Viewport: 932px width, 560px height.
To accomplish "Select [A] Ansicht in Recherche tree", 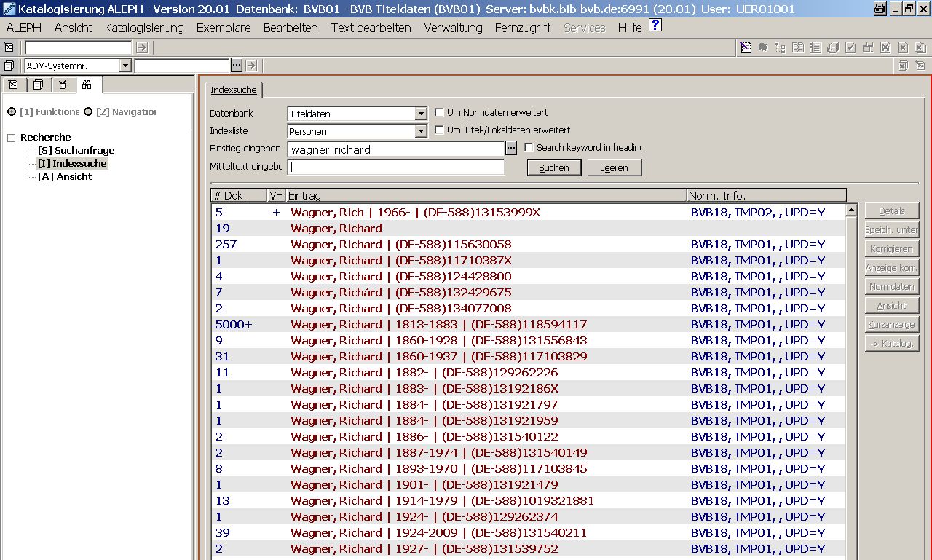I will [64, 176].
